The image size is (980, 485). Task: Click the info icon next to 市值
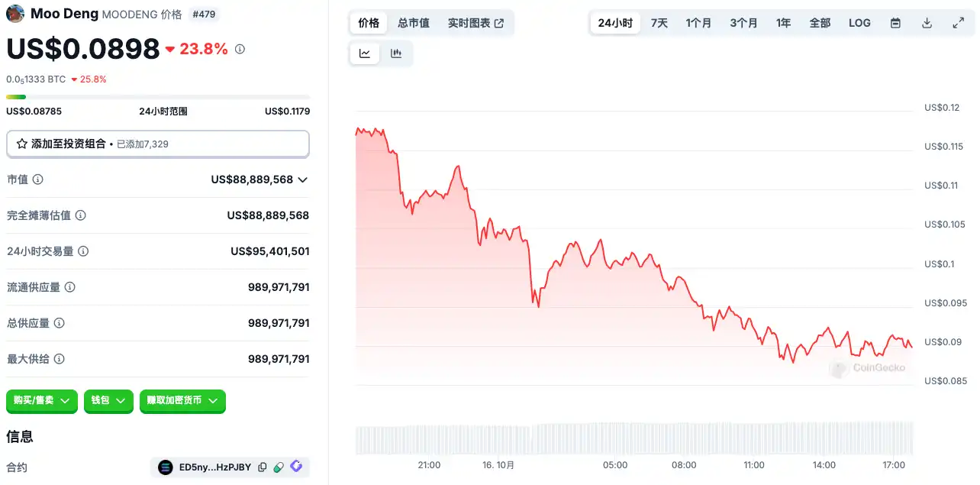37,179
